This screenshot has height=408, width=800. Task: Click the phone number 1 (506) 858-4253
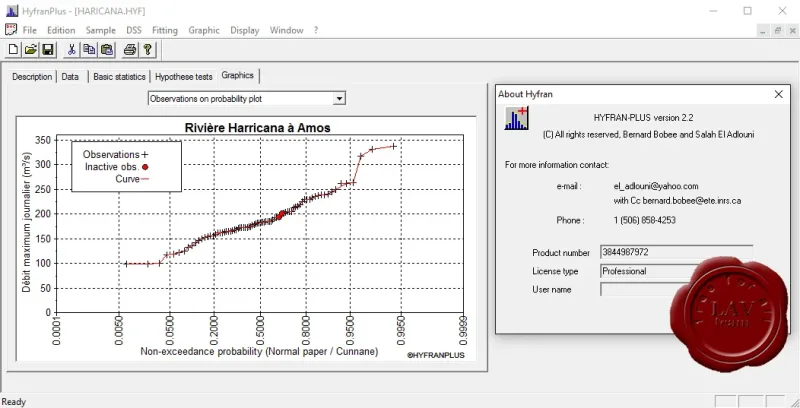pyautogui.click(x=644, y=220)
